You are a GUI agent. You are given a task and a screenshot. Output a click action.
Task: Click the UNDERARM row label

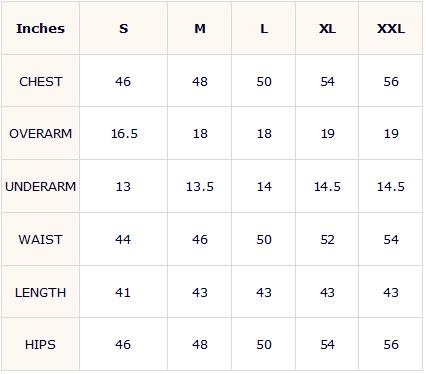tap(40, 186)
